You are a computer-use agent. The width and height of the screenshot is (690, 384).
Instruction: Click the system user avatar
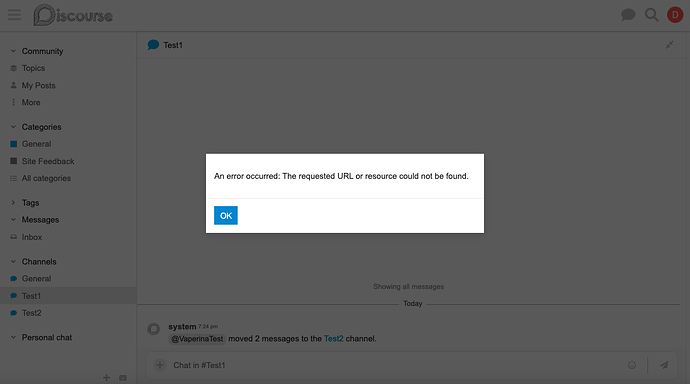[154, 329]
